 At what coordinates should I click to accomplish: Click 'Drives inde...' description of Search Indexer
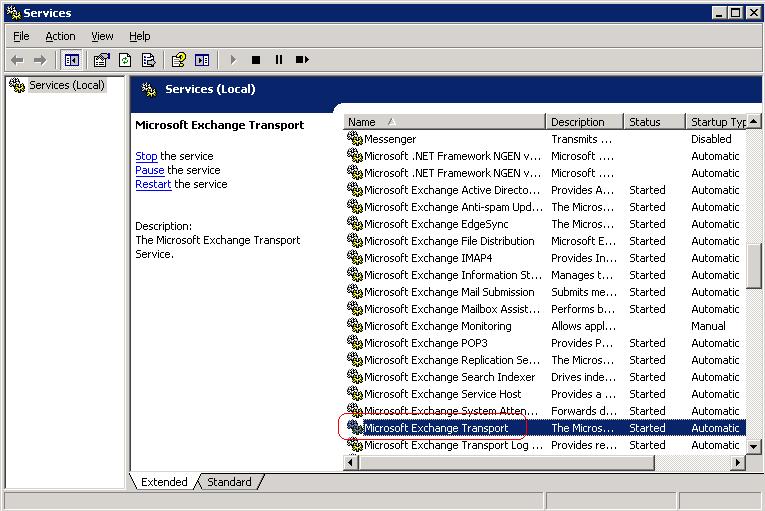pyautogui.click(x=584, y=377)
